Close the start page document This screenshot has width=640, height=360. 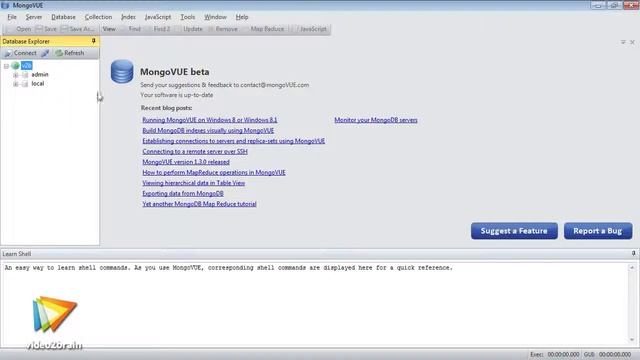coord(632,42)
